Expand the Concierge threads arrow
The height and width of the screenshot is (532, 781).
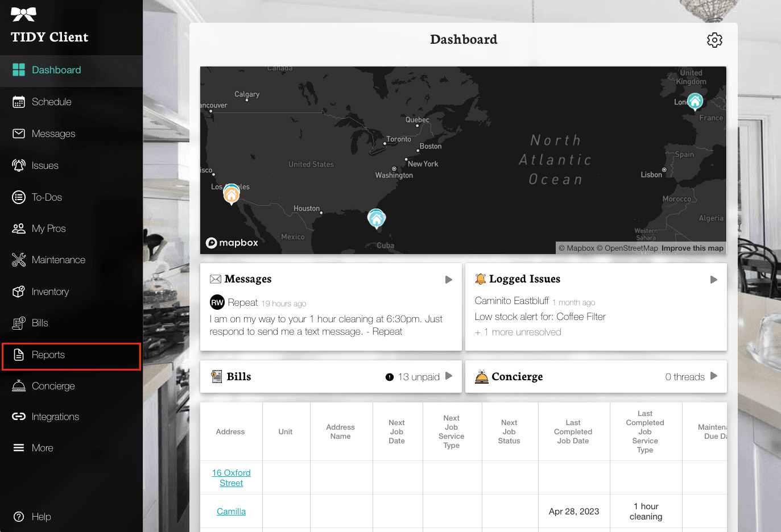tap(713, 376)
